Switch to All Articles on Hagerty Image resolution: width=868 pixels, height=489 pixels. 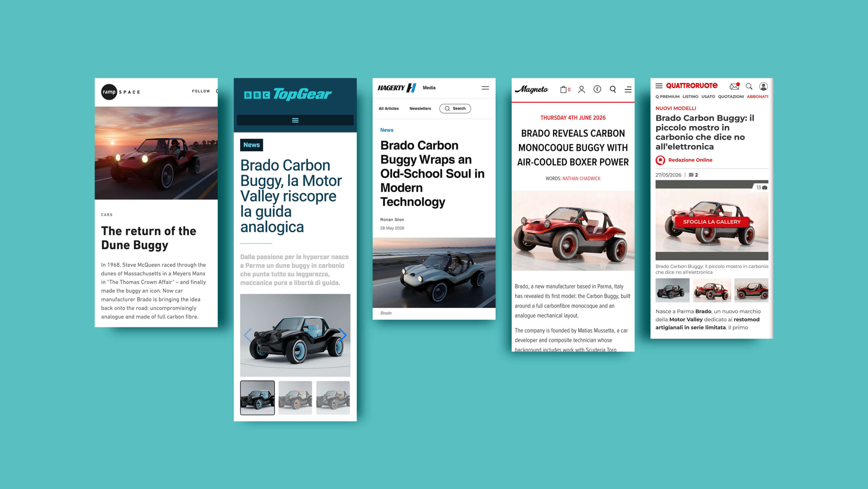(389, 109)
